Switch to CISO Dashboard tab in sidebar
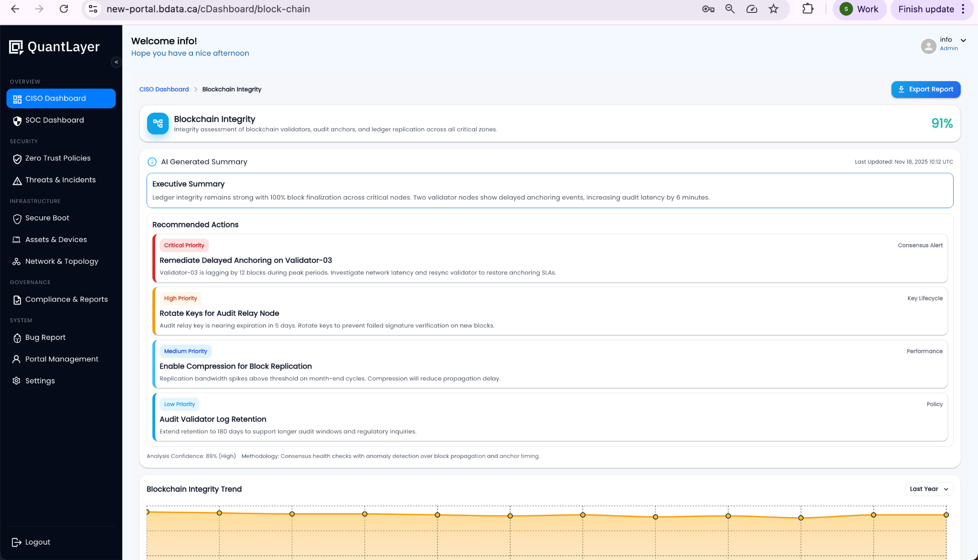 click(x=55, y=98)
